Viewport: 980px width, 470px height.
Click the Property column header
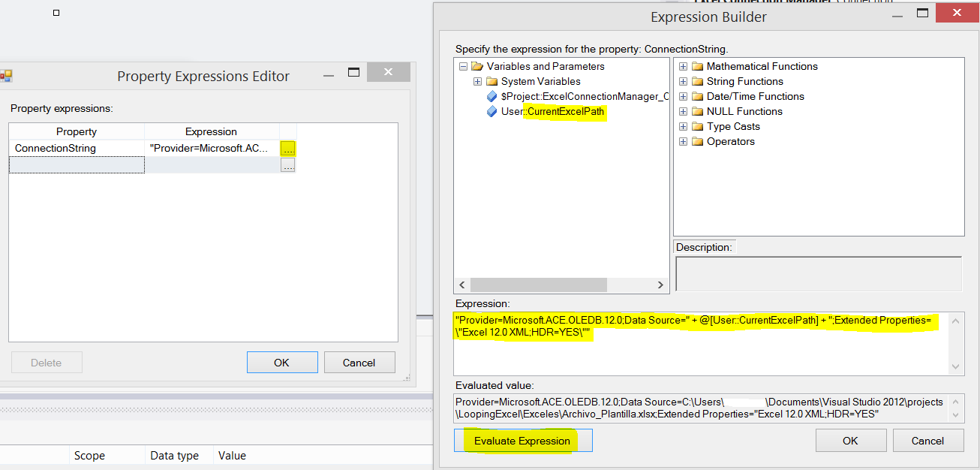coord(77,131)
